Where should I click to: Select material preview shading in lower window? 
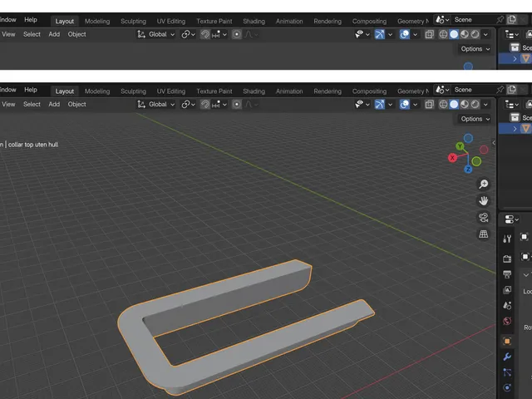[465, 104]
